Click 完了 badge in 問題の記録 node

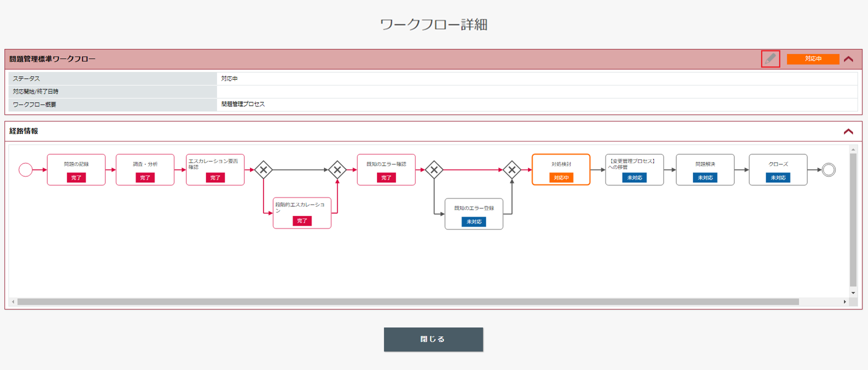76,178
